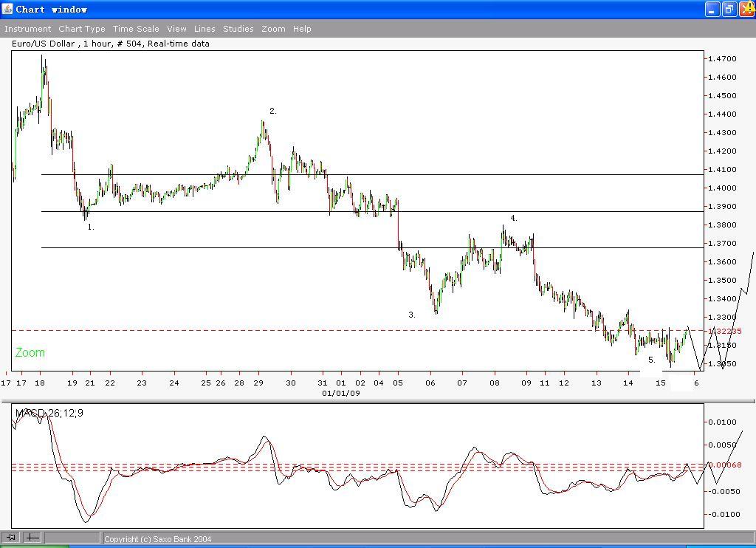Image resolution: width=756 pixels, height=548 pixels.
Task: Click the 'Euro/US Dollar, 1 hour' chart header
Action: [111, 44]
